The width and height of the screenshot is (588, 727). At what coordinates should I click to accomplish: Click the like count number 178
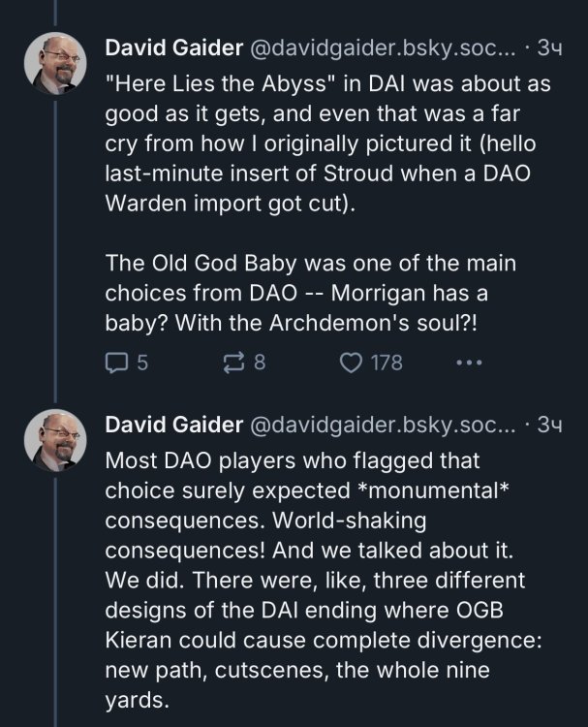click(386, 363)
